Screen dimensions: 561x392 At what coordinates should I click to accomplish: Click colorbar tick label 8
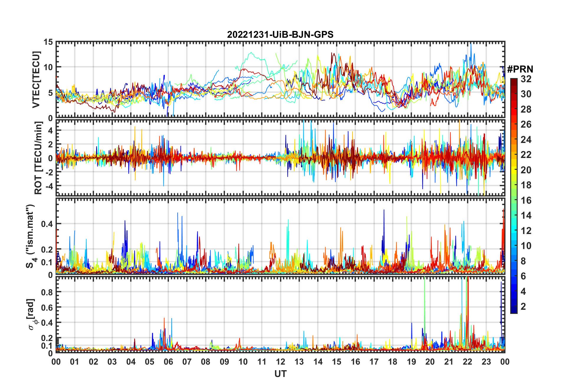(x=523, y=261)
